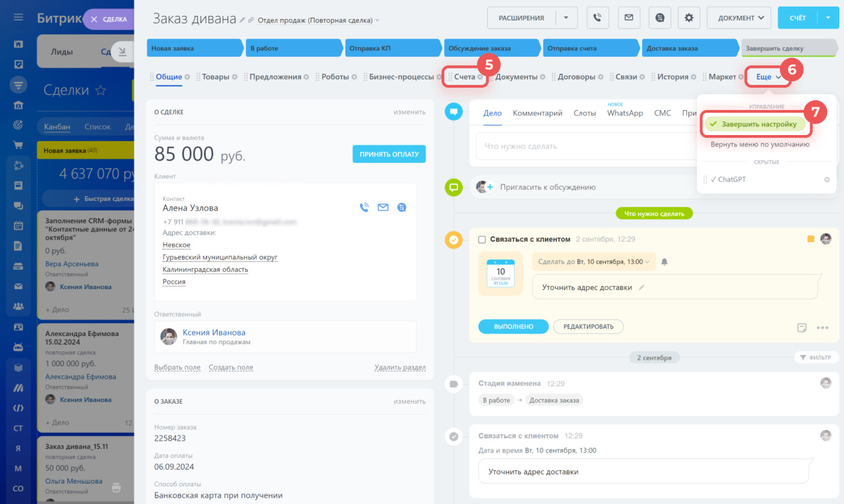Open the Сделать до deadline dropdown
This screenshot has width=844, height=504.
pos(593,262)
